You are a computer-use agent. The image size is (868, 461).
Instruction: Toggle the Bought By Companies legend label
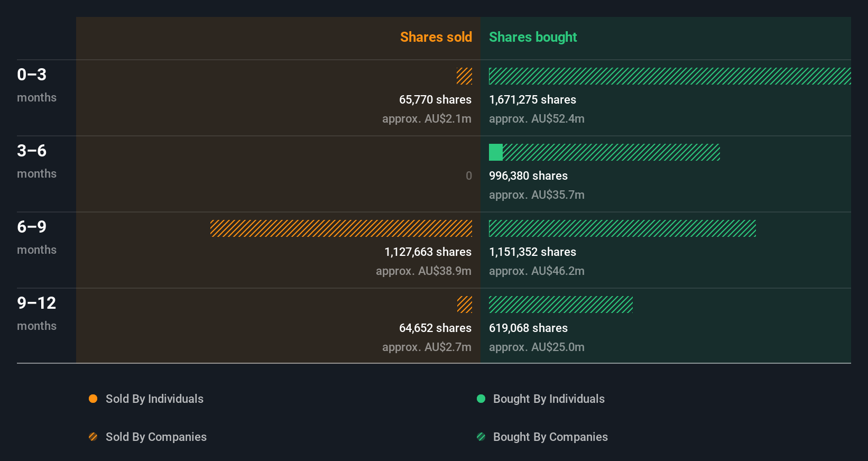(550, 437)
